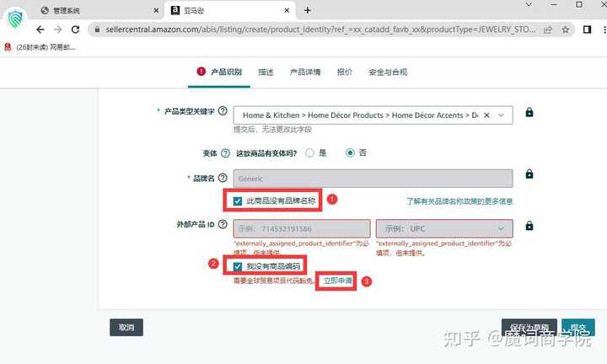Screen dimensions: 607x364
Task: Click the share icon in the address bar
Action: pyautogui.click(x=547, y=29)
